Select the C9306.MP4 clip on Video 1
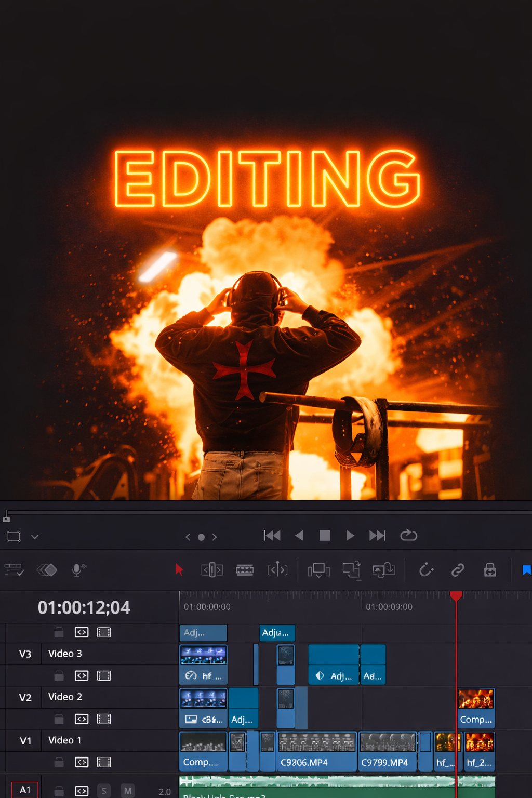This screenshot has height=798, width=532. pos(317,751)
